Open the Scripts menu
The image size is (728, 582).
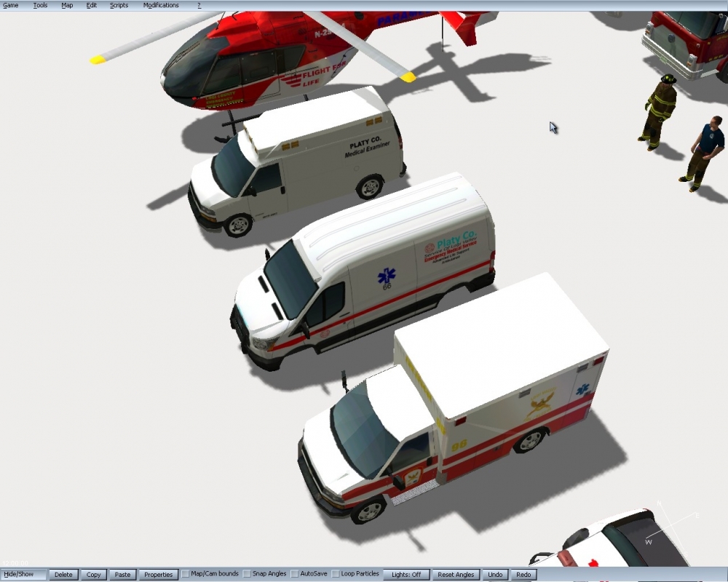point(119,5)
